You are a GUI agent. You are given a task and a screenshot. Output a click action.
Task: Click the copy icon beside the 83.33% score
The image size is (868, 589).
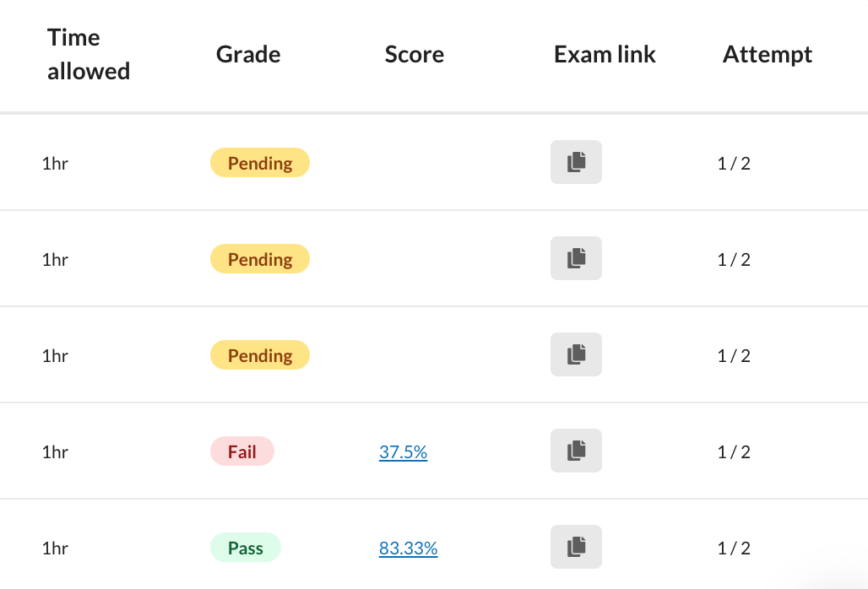coord(576,547)
